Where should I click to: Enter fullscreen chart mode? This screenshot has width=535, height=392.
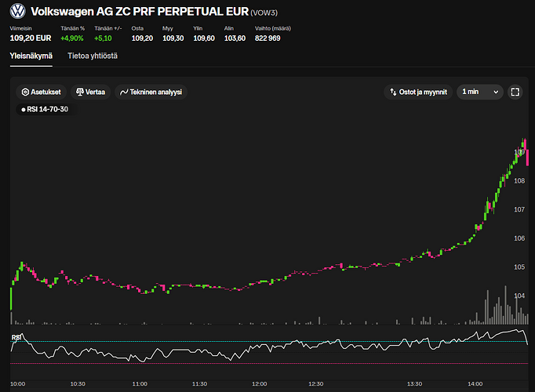pyautogui.click(x=515, y=92)
